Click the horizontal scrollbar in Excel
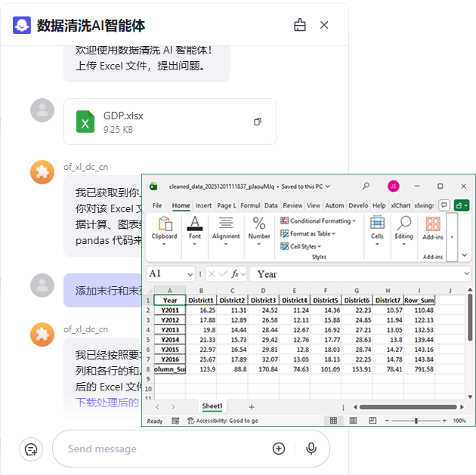This screenshot has height=475, width=476. tap(408, 407)
